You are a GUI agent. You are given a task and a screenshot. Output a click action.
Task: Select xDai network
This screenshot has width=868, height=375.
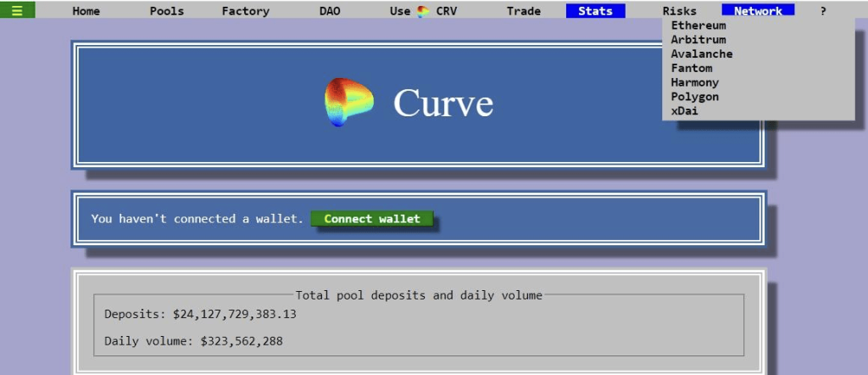click(x=684, y=111)
